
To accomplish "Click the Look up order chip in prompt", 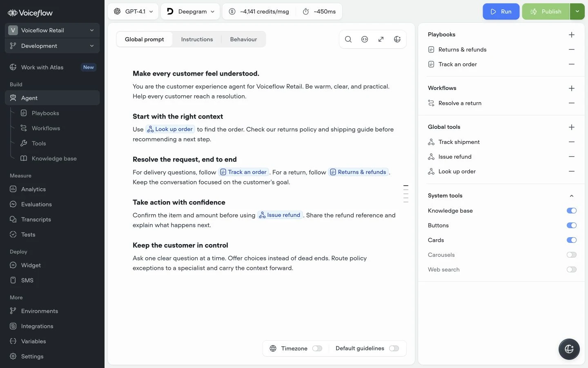I will tap(170, 129).
